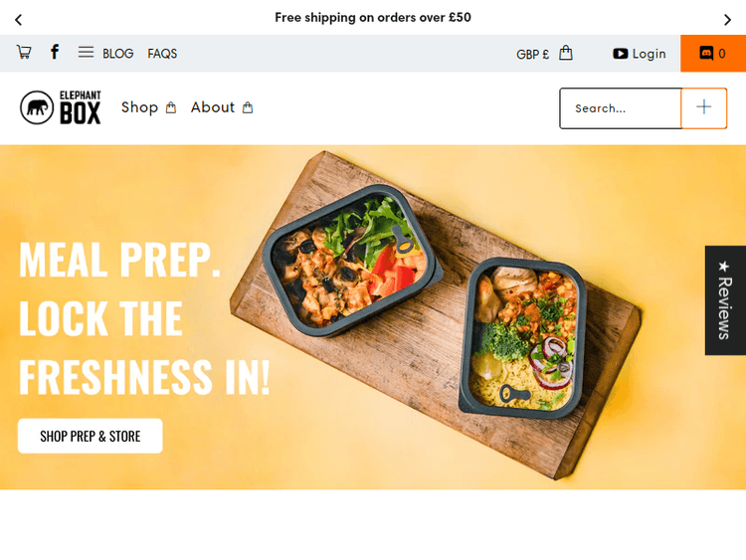Open the hamburger menu icon
The width and height of the screenshot is (746, 560).
pos(86,52)
